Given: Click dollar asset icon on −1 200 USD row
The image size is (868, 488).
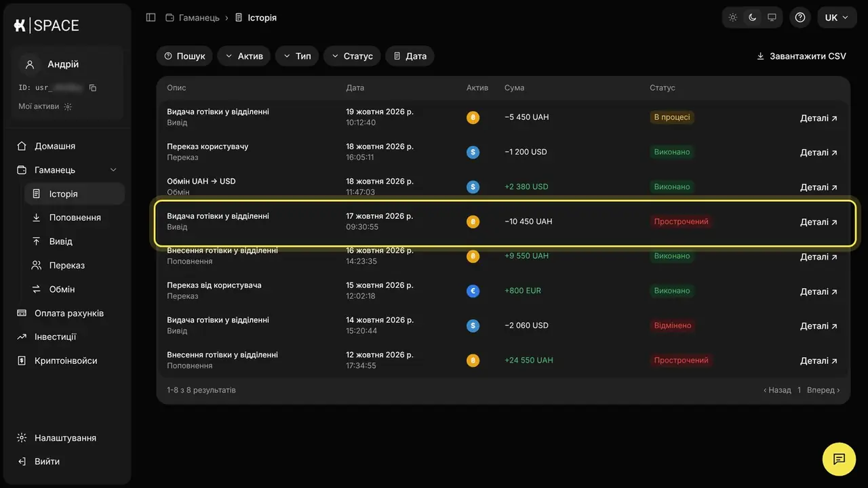Looking at the screenshot, I should (473, 152).
